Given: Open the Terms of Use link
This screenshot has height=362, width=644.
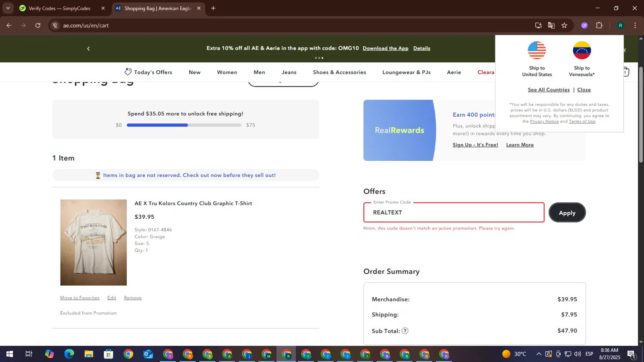Looking at the screenshot, I should (x=582, y=121).
